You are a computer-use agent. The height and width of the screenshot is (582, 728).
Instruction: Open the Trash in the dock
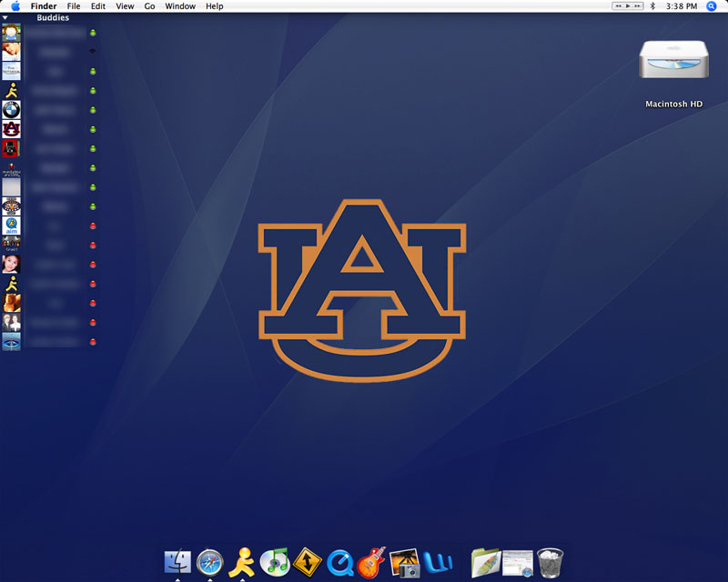click(x=550, y=563)
